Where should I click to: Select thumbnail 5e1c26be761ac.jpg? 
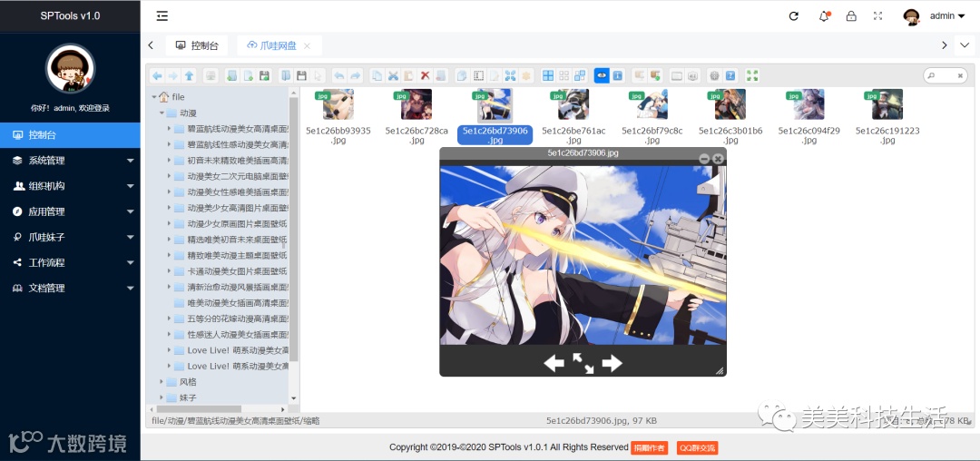573,117
